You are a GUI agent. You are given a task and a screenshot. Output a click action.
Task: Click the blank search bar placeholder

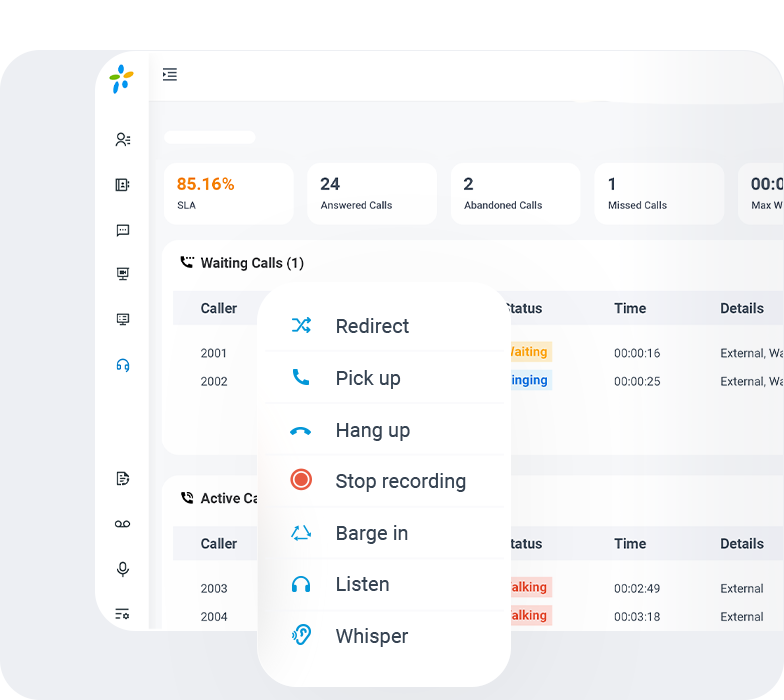(x=210, y=138)
